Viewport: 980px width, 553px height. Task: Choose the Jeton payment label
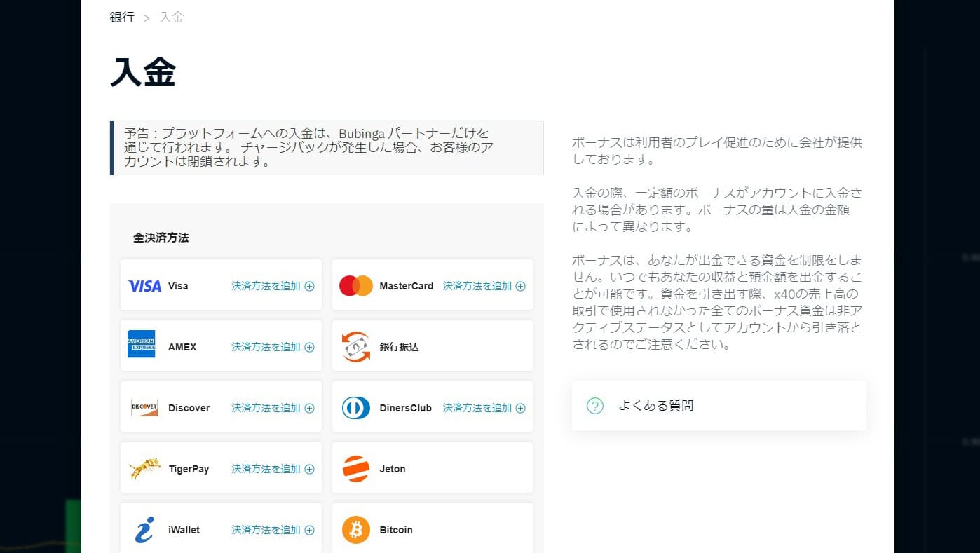point(393,469)
